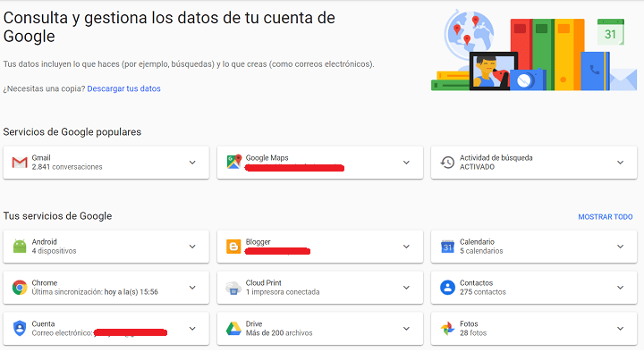The height and width of the screenshot is (352, 644).
Task: Open the Descargar tus datos link
Action: 123,88
